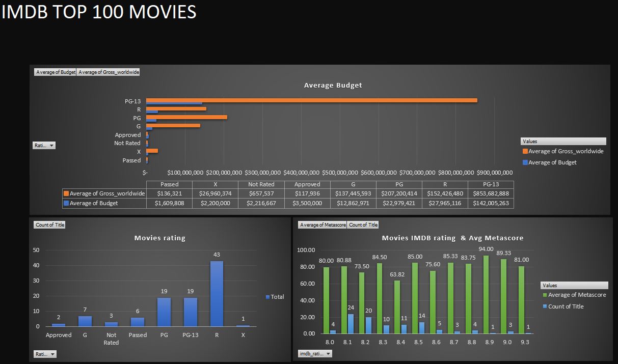618x364 pixels.
Task: Click the $27,965,116 budget cell
Action: (445, 203)
